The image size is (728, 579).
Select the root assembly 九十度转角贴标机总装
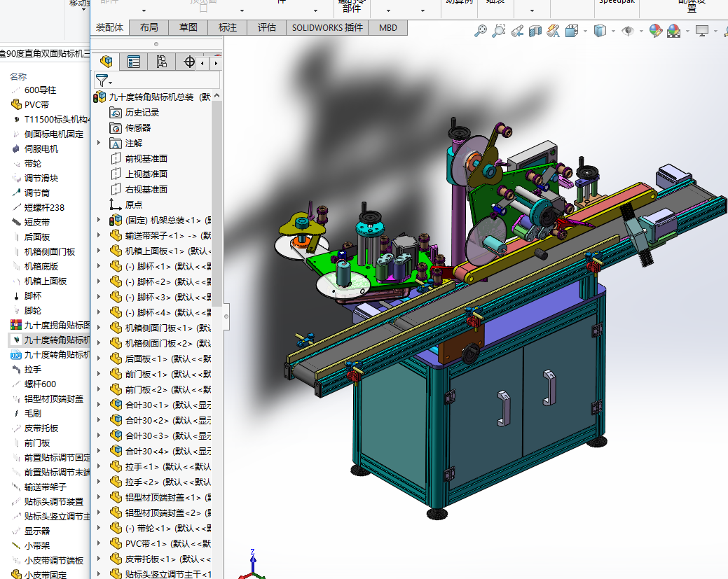point(152,97)
